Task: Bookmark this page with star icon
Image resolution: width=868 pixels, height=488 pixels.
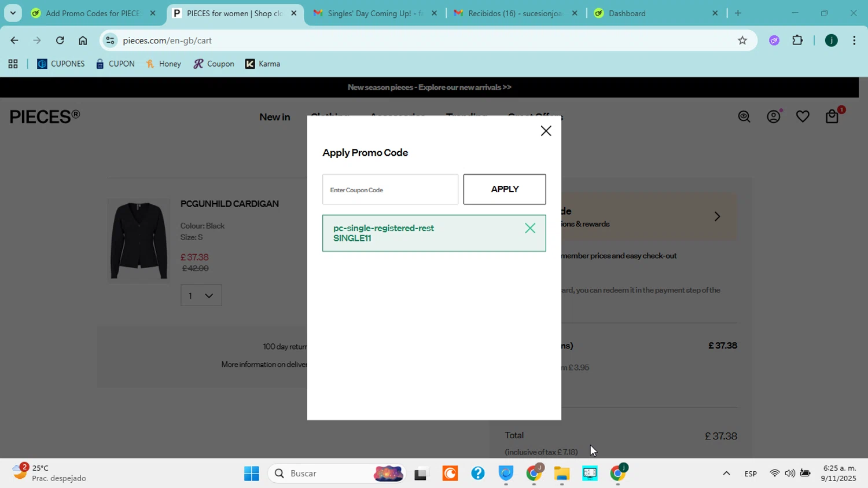Action: pos(742,41)
